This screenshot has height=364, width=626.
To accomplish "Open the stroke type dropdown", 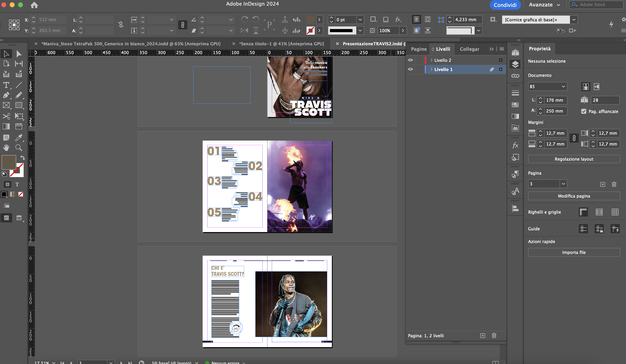I will click(x=360, y=30).
